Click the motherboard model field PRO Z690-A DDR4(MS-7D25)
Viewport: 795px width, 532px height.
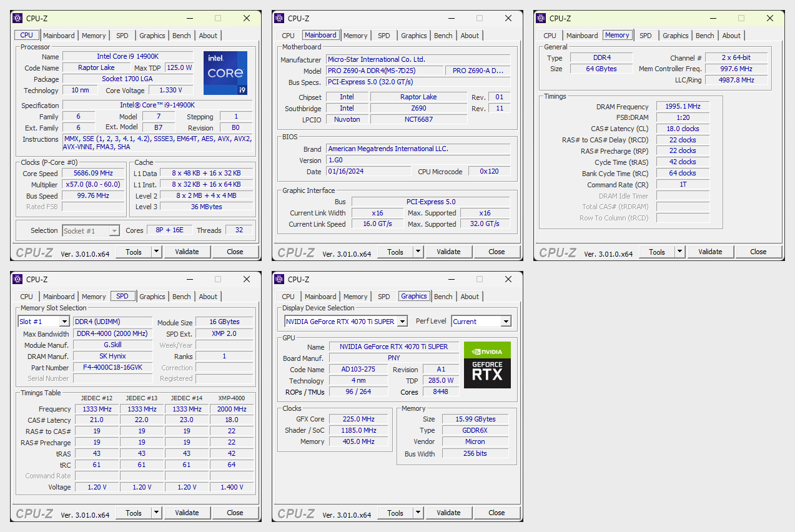coord(386,71)
